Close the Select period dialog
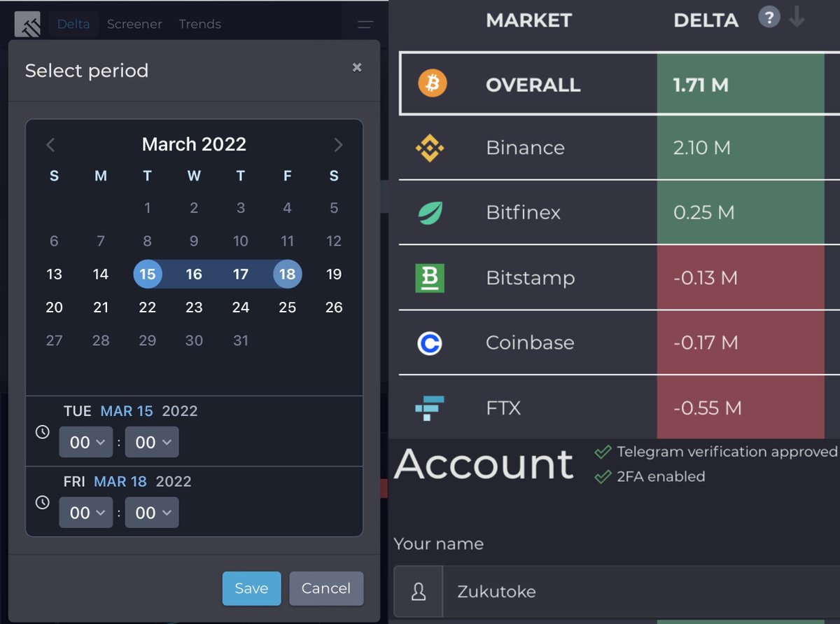Viewport: 840px width, 624px height. click(357, 67)
